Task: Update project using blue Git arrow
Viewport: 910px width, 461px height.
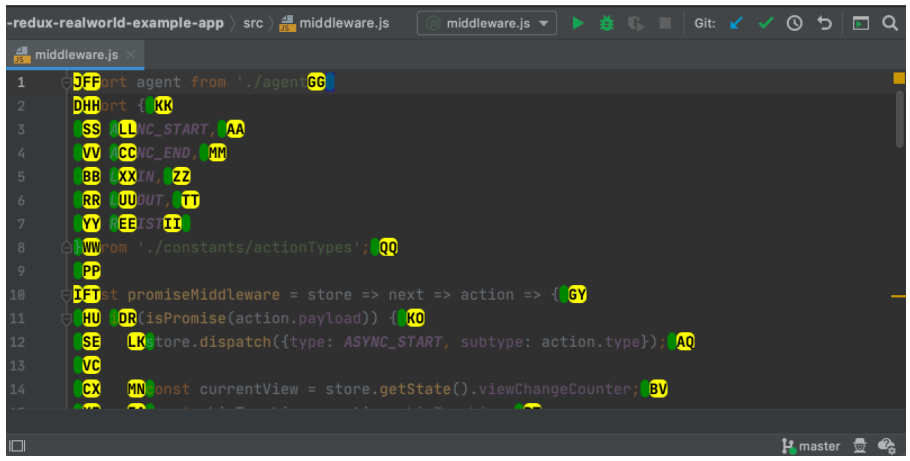Action: [737, 23]
